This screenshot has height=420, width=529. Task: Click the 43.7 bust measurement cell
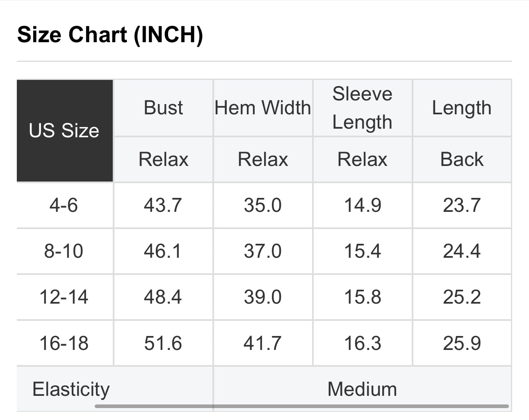(x=163, y=205)
